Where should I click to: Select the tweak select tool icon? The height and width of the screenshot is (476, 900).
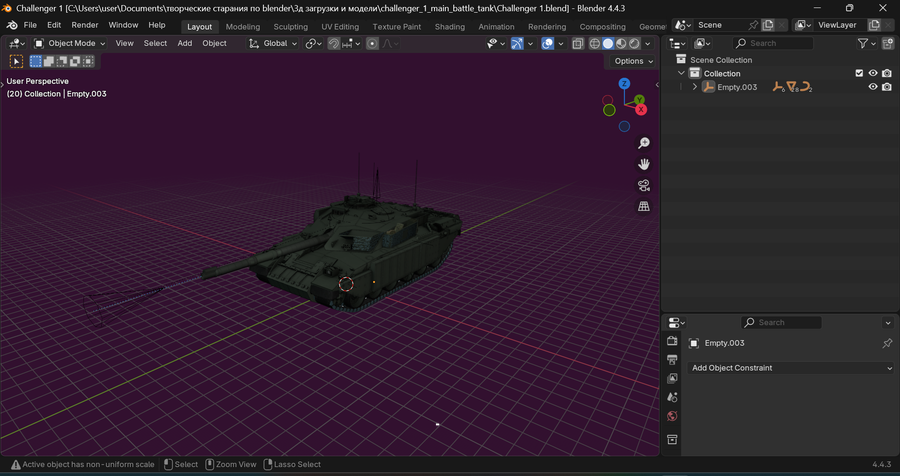click(17, 61)
